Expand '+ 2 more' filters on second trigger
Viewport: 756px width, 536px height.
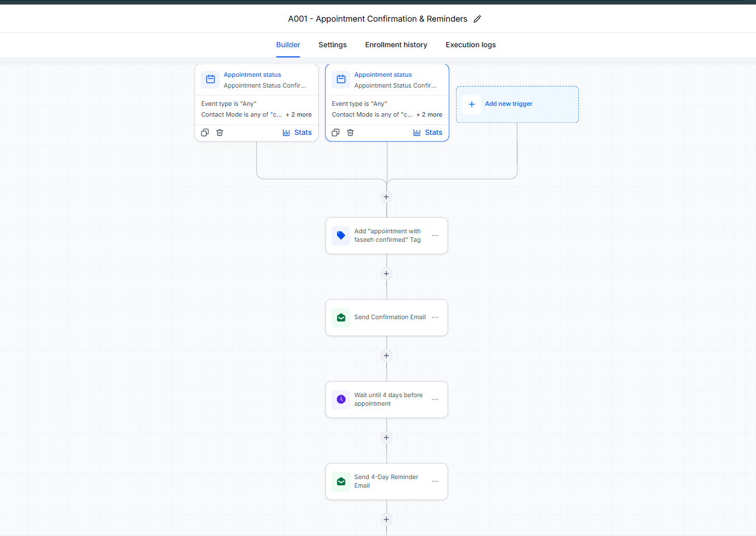429,114
